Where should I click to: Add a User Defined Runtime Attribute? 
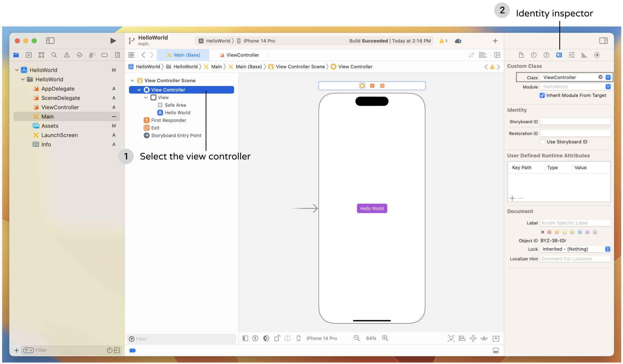[x=512, y=198]
